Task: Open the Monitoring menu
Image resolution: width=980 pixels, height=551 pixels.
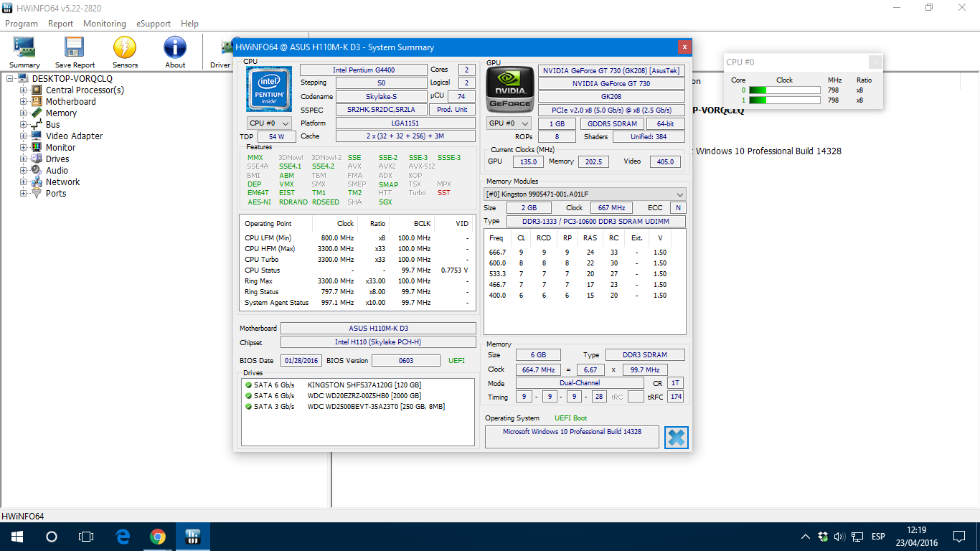Action: (105, 24)
